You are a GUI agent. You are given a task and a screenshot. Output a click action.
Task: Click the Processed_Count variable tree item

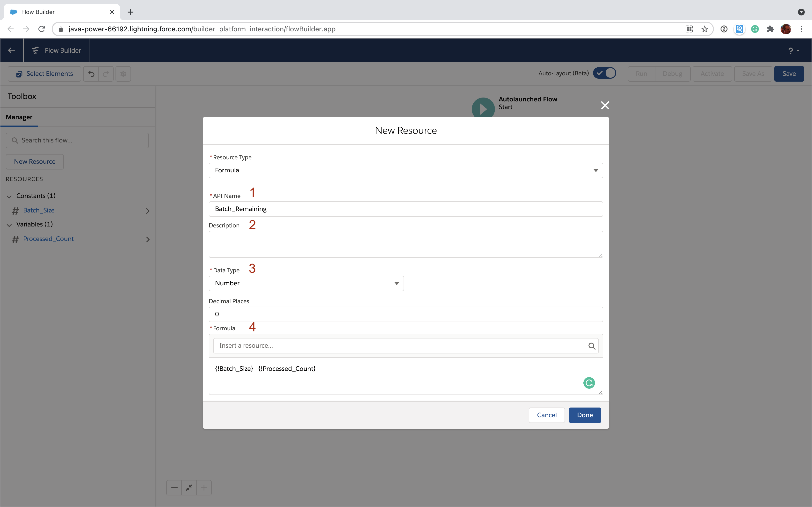pos(48,238)
